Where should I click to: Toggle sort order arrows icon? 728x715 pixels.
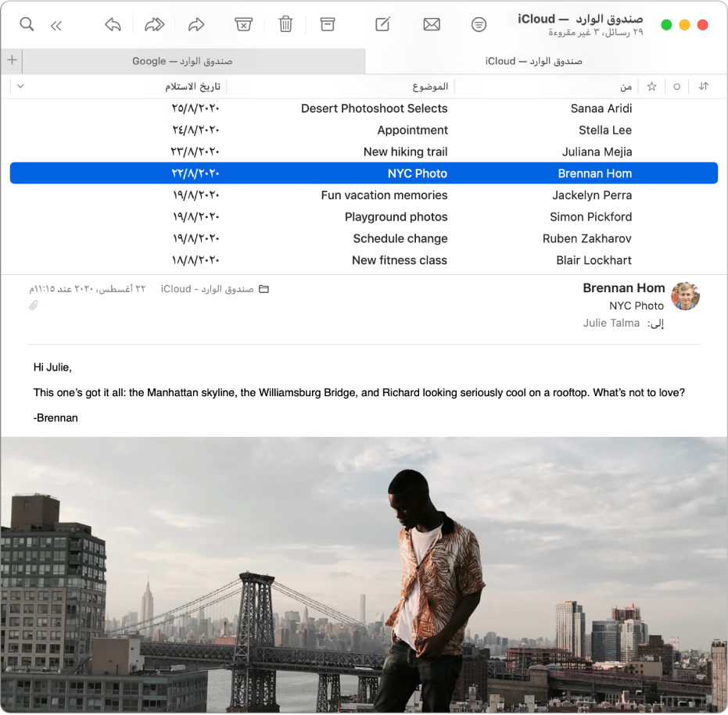click(704, 86)
